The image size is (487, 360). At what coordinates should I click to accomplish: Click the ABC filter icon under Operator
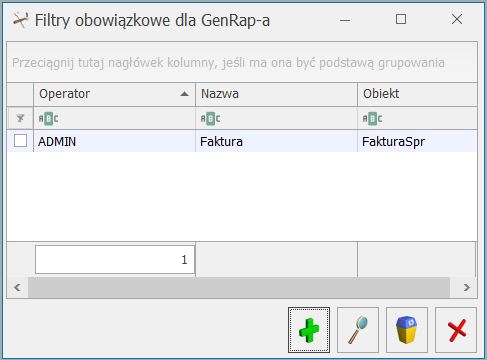click(x=48, y=119)
